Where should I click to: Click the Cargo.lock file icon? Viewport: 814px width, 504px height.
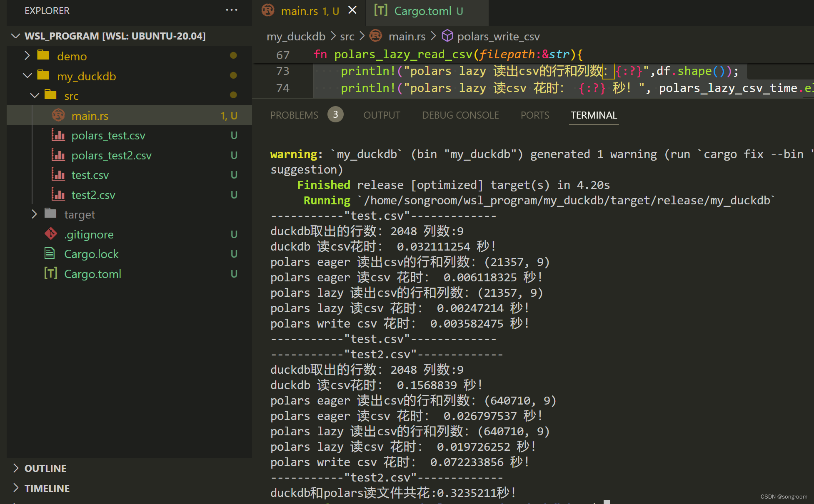pos(50,253)
